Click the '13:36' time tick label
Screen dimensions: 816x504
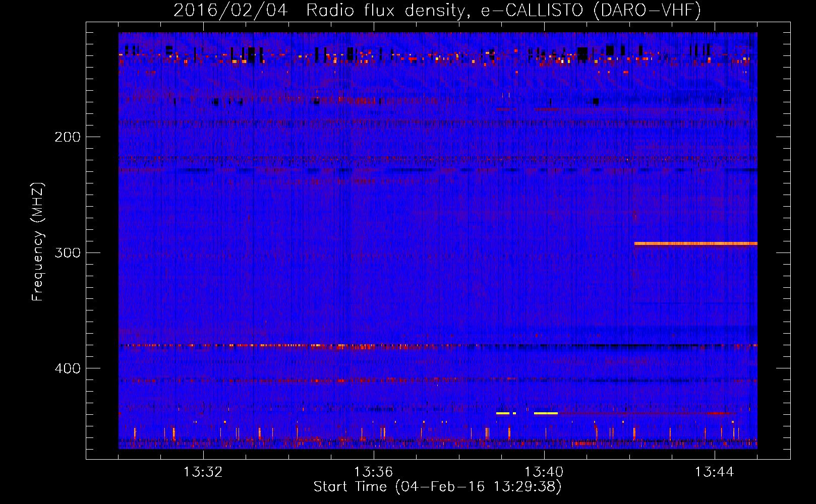click(x=373, y=472)
